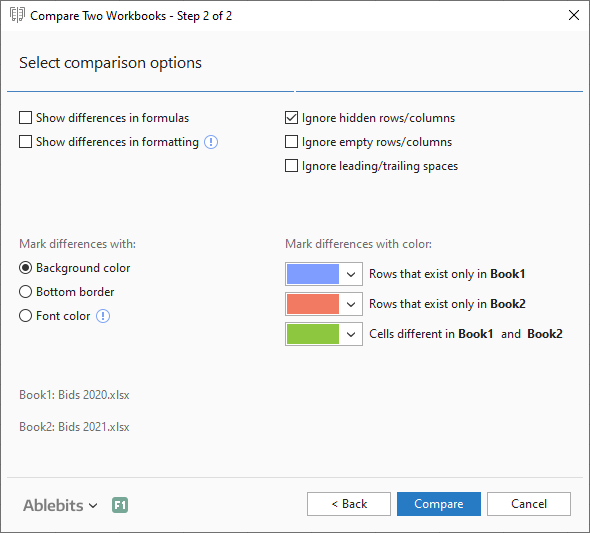Click the green different-cells color swatch
590x533 pixels.
pyautogui.click(x=313, y=334)
